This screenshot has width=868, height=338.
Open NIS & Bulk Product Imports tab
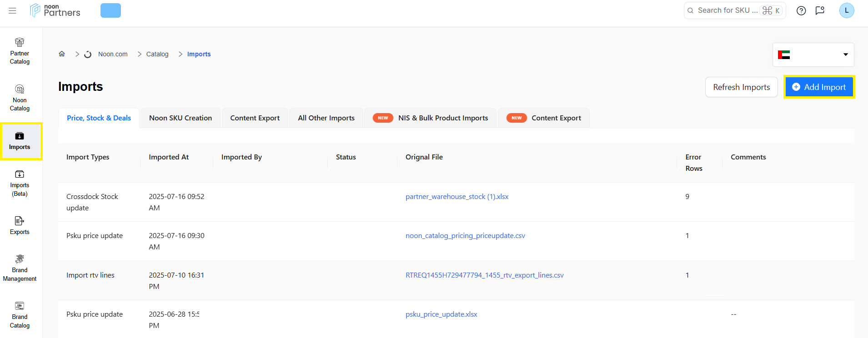(x=430, y=118)
